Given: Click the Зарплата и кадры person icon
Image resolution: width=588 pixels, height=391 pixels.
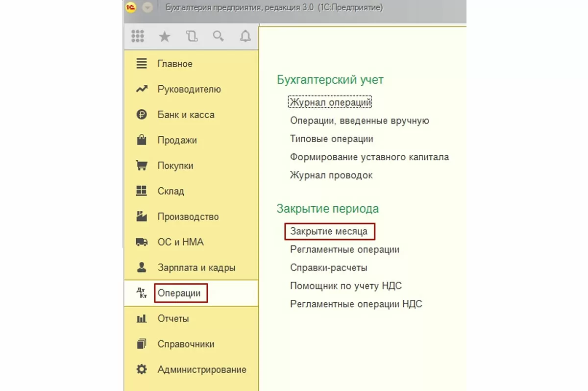Looking at the screenshot, I should [142, 268].
